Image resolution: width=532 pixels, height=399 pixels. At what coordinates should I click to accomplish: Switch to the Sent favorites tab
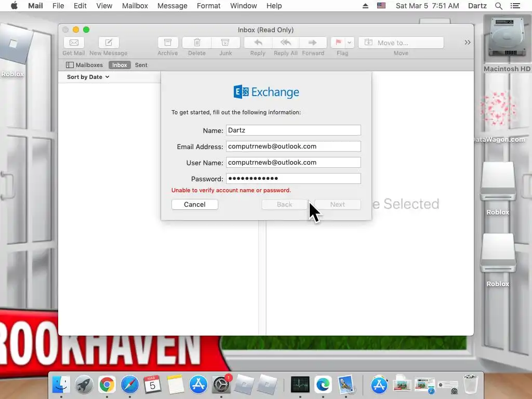141,65
